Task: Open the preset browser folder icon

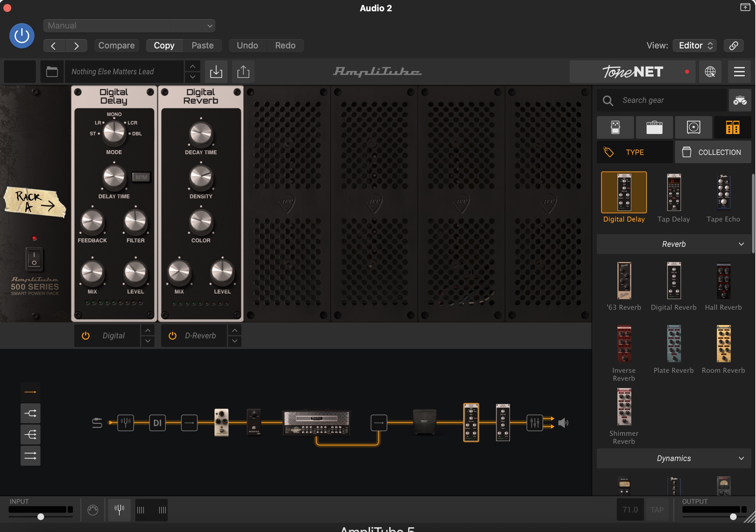Action: pos(52,72)
